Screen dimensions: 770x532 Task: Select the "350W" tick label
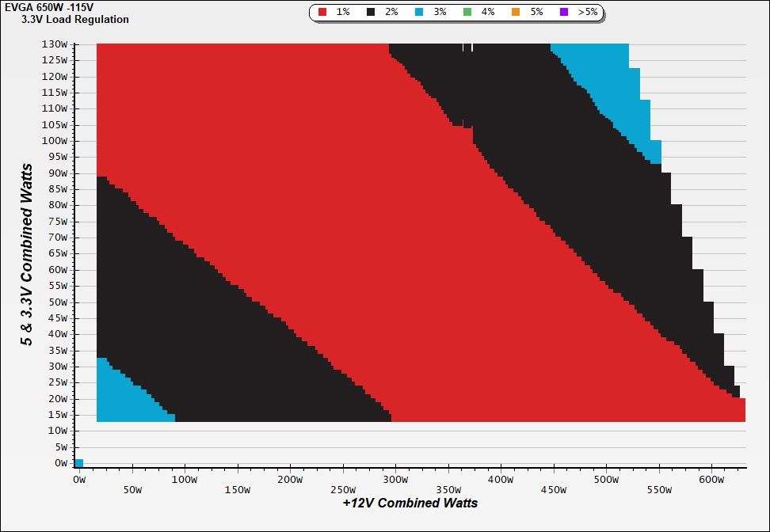449,490
